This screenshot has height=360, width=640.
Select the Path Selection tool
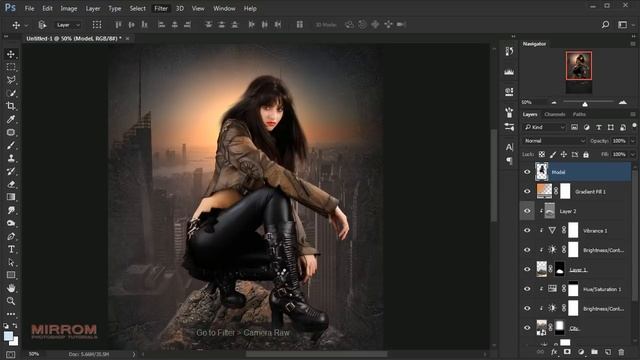pyautogui.click(x=11, y=262)
